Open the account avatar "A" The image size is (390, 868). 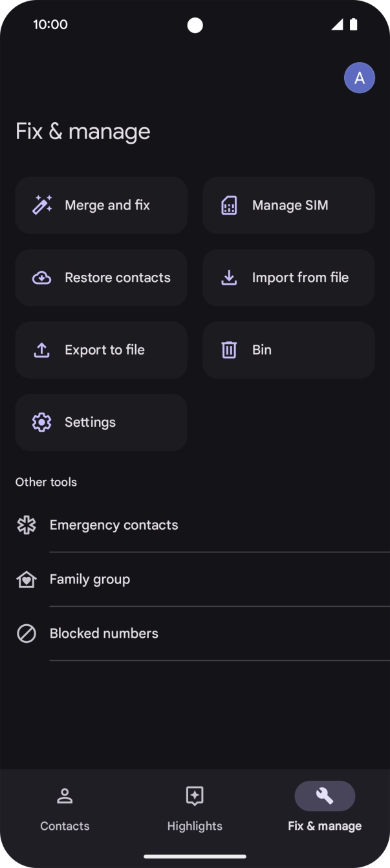[x=360, y=78]
